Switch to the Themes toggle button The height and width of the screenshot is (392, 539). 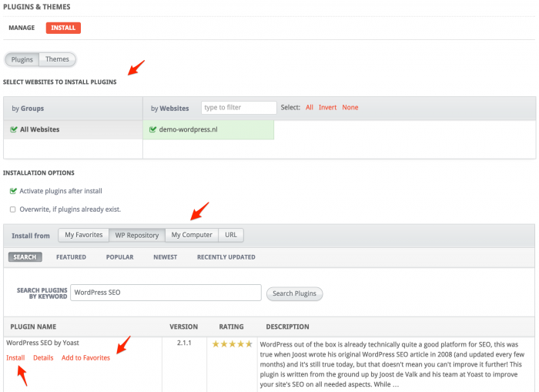(x=58, y=59)
